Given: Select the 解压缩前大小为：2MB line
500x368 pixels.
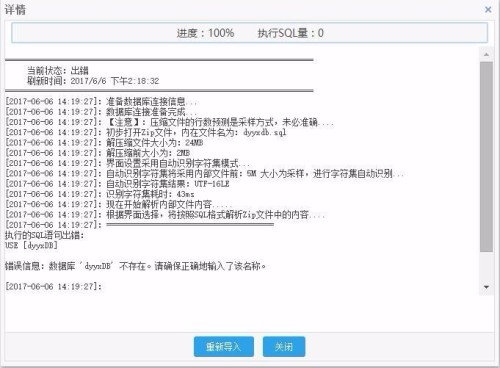Looking at the screenshot, I should tap(98, 153).
